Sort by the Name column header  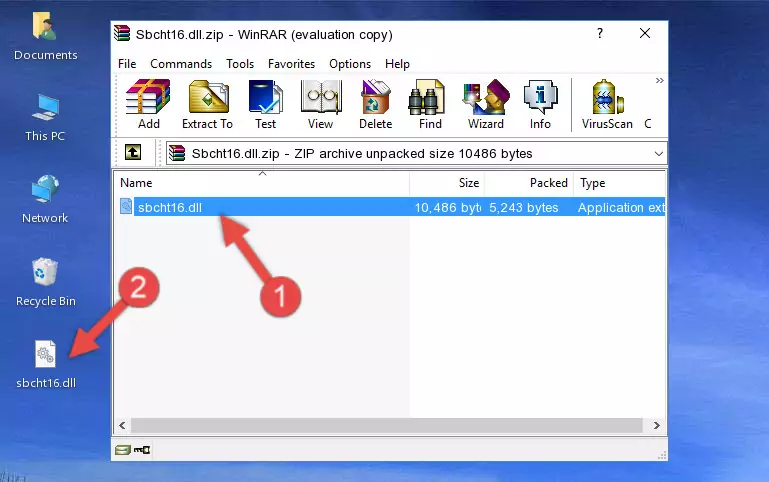pos(262,183)
